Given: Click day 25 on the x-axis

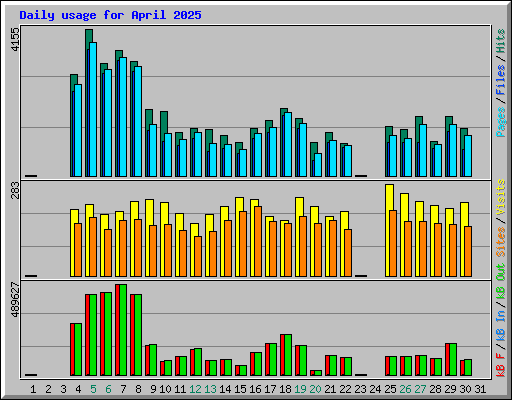Looking at the screenshot, I should [x=390, y=389].
